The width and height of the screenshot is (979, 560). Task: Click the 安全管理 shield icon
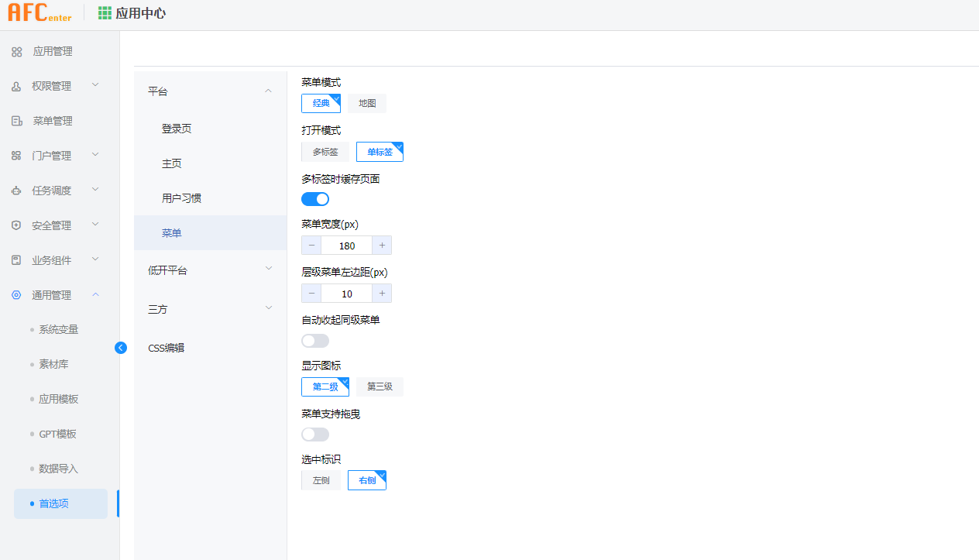(16, 225)
